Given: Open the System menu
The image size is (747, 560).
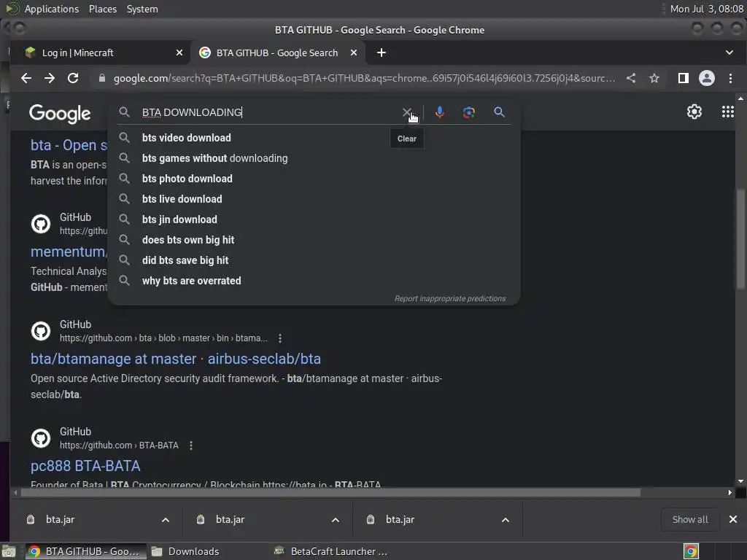Looking at the screenshot, I should 142,9.
